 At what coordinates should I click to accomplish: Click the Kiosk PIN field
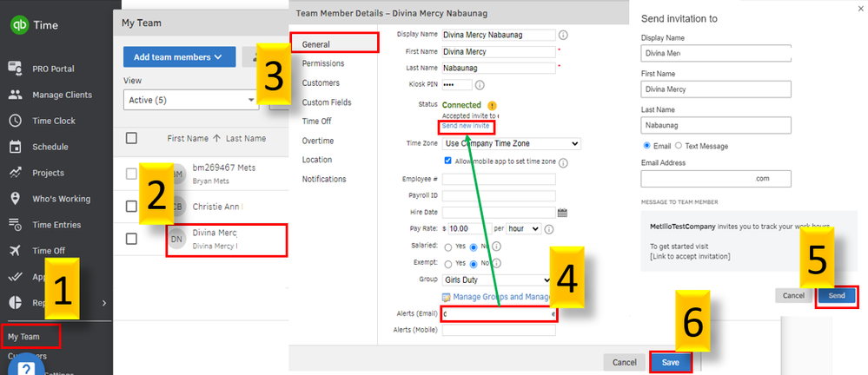coord(457,85)
